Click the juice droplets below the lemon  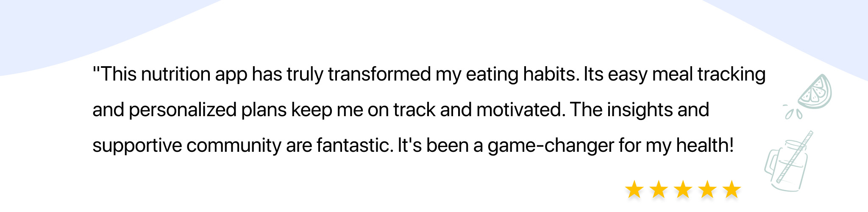[x=792, y=112]
